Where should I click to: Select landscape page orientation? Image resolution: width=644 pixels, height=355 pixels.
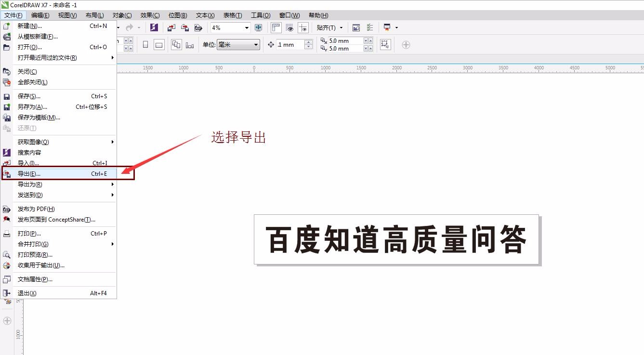tap(159, 45)
